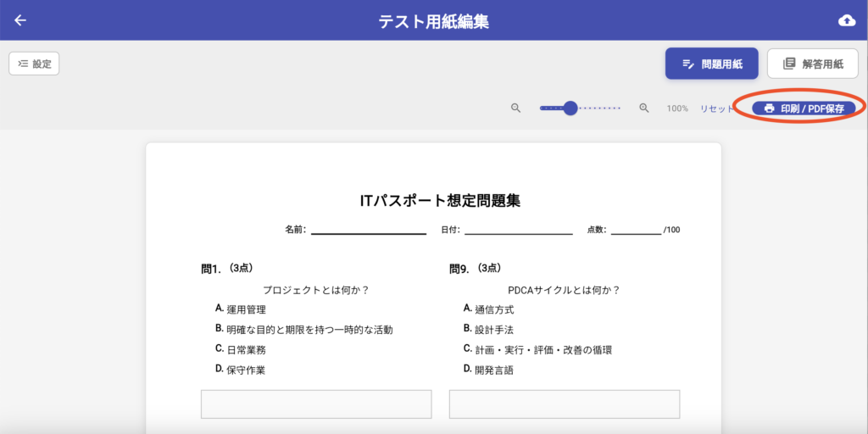The height and width of the screenshot is (434, 868).
Task: Click the リセット zoom link
Action: pyautogui.click(x=717, y=108)
